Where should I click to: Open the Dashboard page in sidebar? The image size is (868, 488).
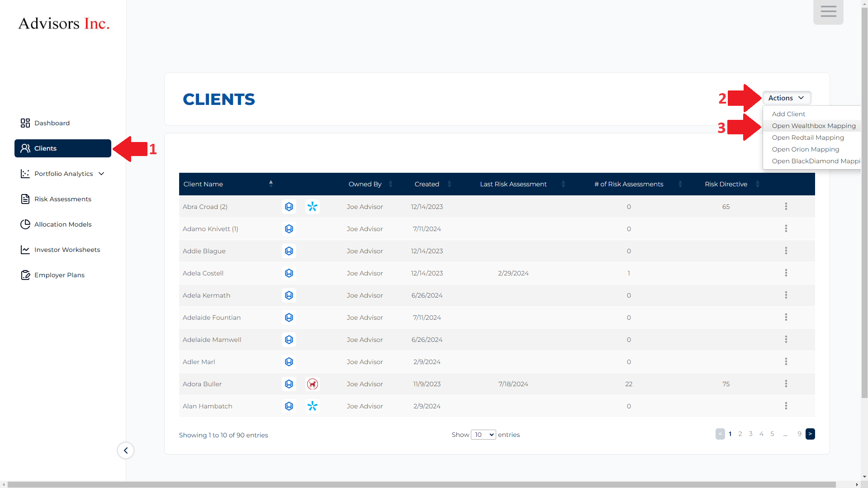click(x=52, y=123)
